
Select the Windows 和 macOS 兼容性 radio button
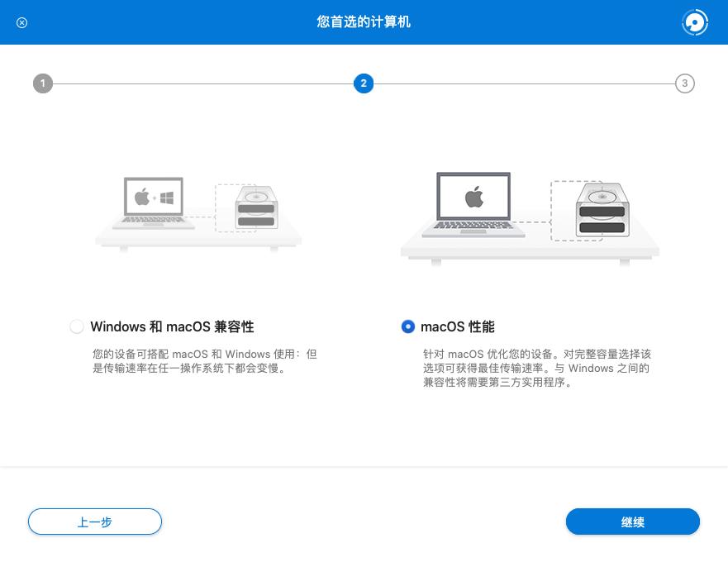tap(77, 326)
